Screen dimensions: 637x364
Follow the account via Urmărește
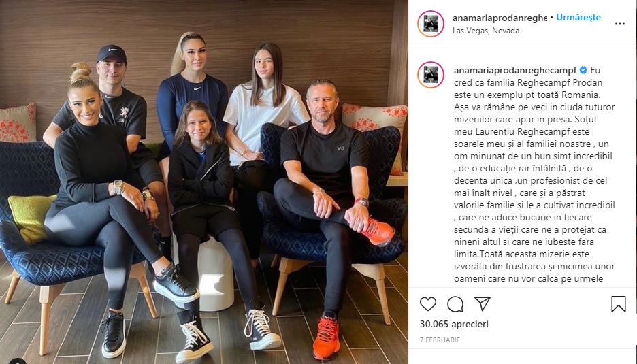(x=578, y=18)
